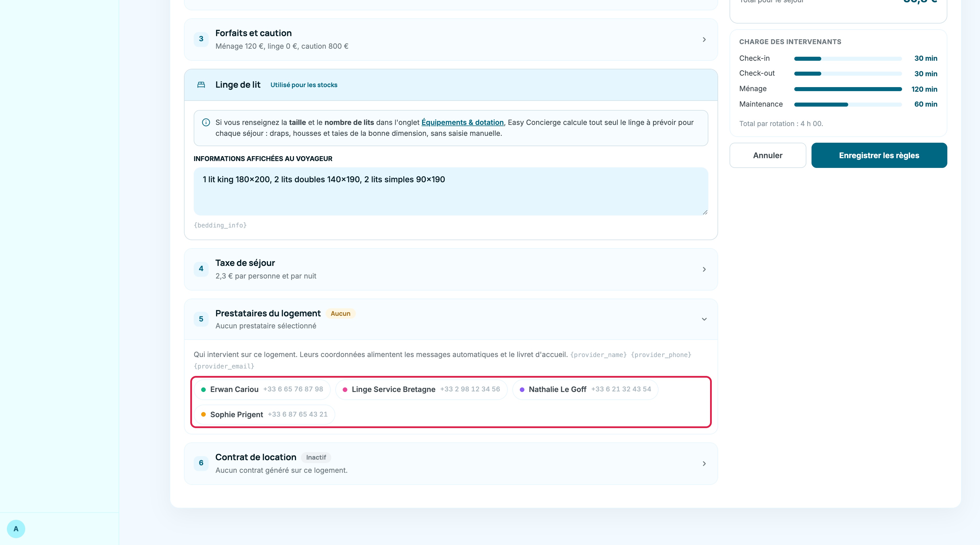This screenshot has height=545, width=980.
Task: Click the info icon in the linen notice
Action: [x=206, y=122]
